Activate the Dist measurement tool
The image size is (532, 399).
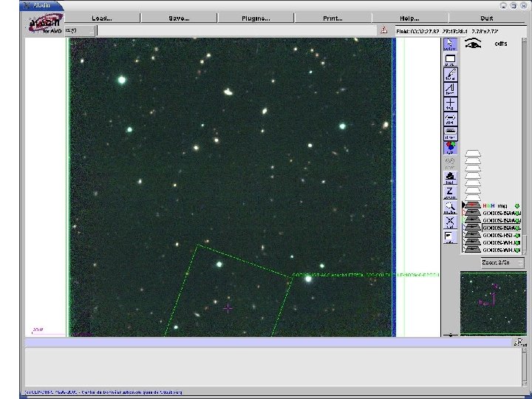(450, 119)
